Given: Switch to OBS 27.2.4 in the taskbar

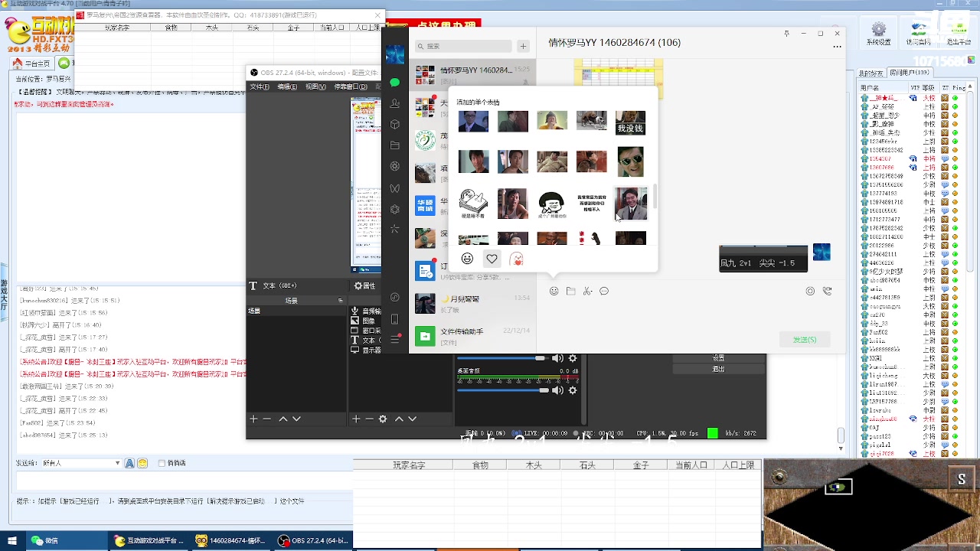Looking at the screenshot, I should [x=313, y=540].
